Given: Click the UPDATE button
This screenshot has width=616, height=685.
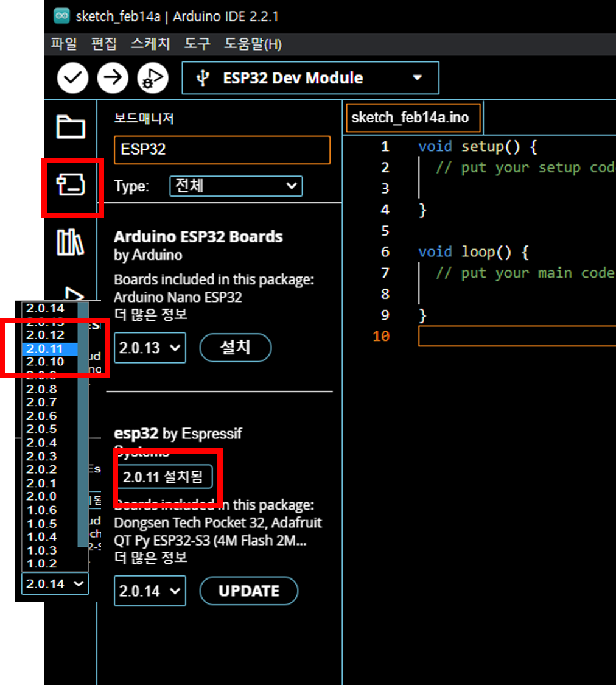Looking at the screenshot, I should (249, 591).
